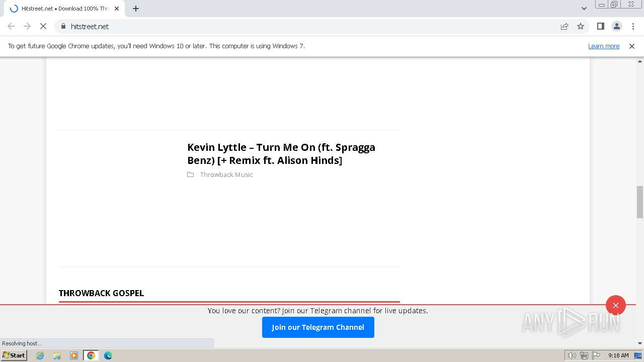
Task: Click the folder icon beside Throwback Music
Action: pyautogui.click(x=190, y=174)
